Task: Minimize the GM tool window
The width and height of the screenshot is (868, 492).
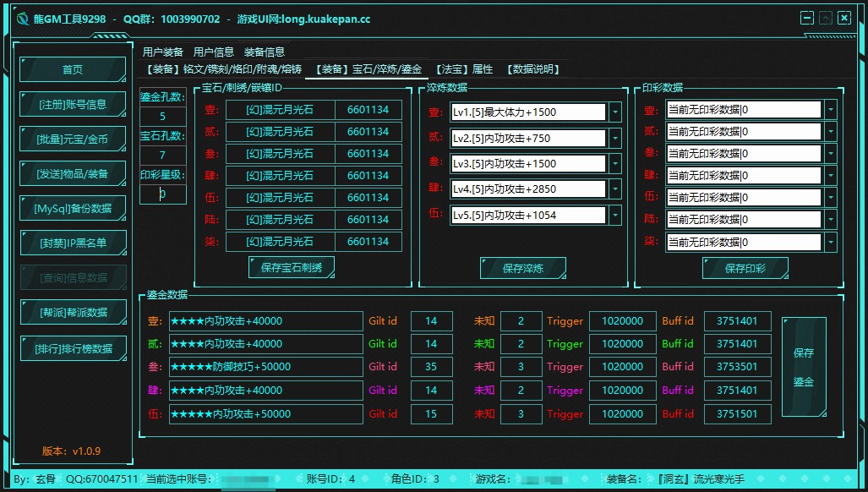Action: click(x=808, y=18)
